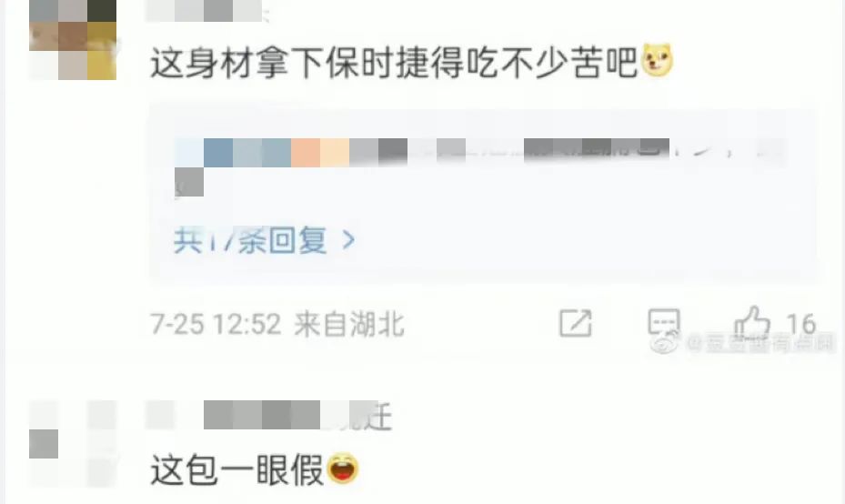This screenshot has width=845, height=504.
Task: Select the comment text 这包一眼假
Action: (236, 469)
